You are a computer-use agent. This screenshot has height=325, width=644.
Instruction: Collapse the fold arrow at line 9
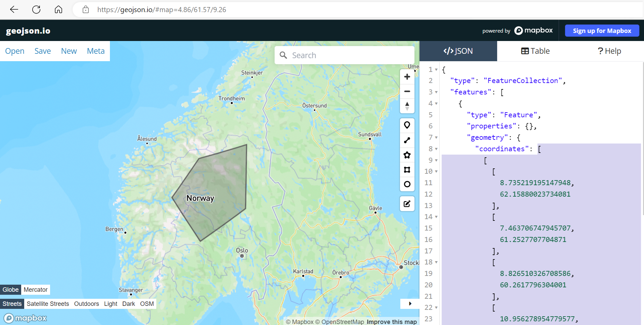point(436,161)
